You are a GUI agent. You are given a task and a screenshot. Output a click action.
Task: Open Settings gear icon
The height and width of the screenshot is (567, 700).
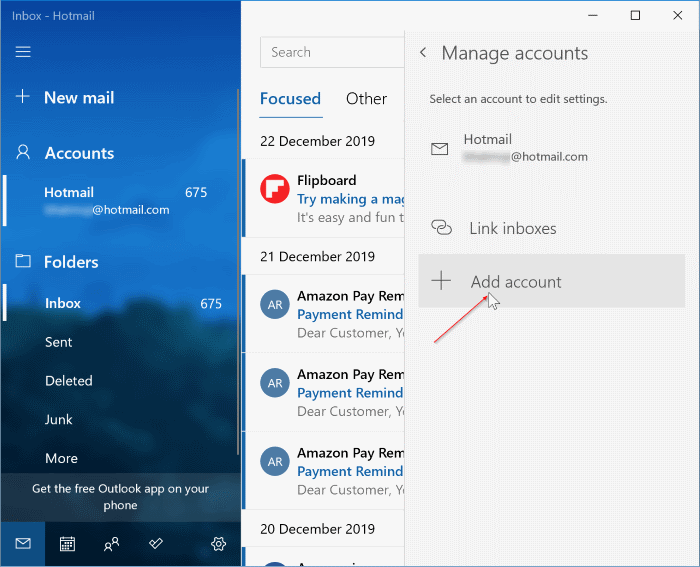coord(218,544)
